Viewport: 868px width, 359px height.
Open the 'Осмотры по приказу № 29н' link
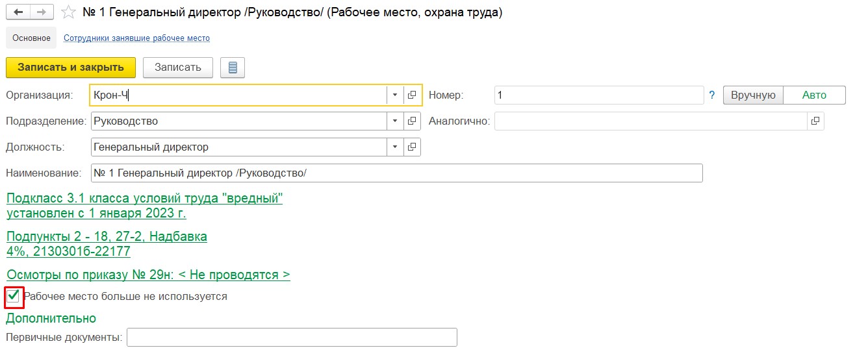tap(148, 275)
